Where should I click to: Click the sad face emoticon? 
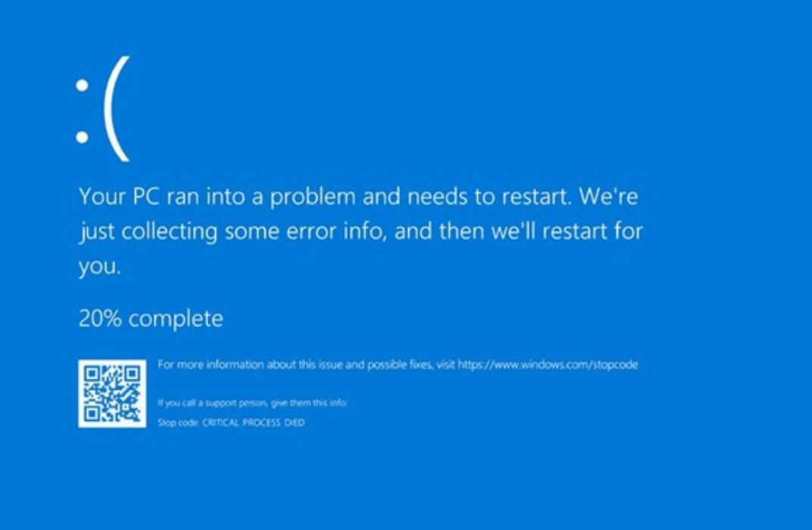pyautogui.click(x=102, y=109)
